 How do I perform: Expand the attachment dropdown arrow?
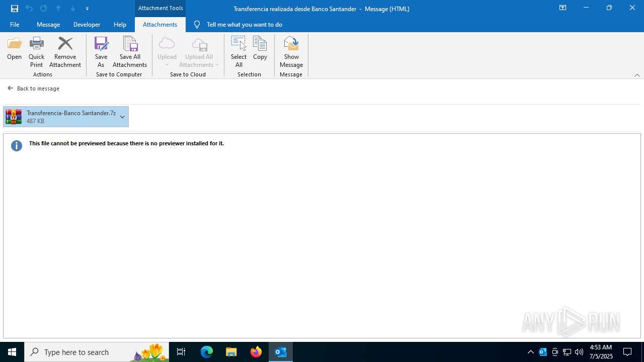(122, 117)
